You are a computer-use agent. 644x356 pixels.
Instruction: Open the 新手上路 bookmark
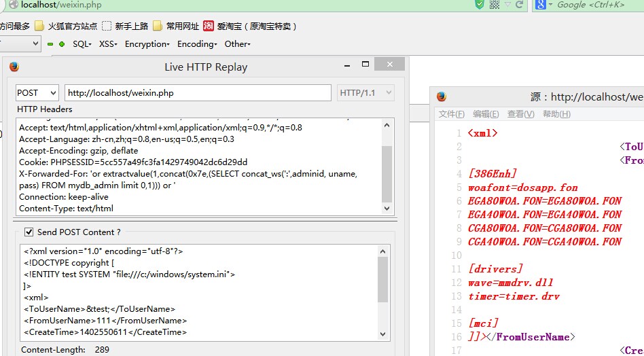point(125,26)
